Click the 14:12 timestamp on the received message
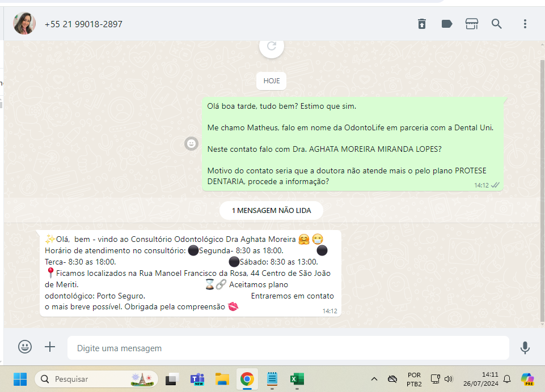This screenshot has width=545, height=392. pos(330,311)
